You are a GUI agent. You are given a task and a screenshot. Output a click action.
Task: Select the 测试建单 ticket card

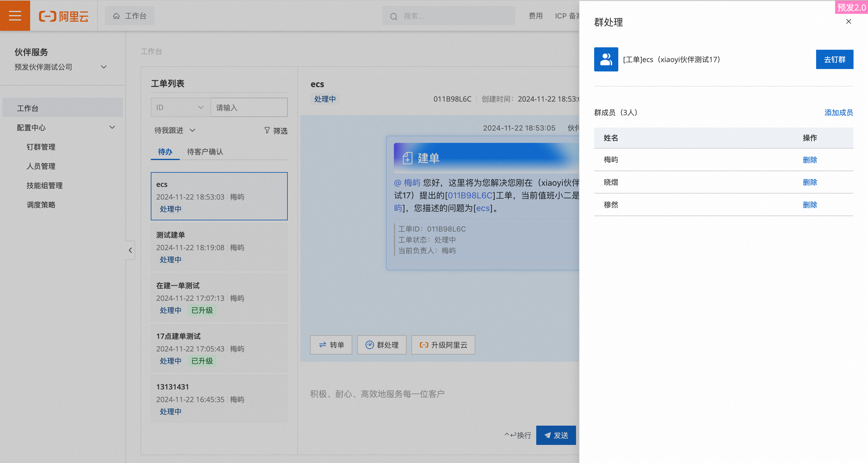219,247
